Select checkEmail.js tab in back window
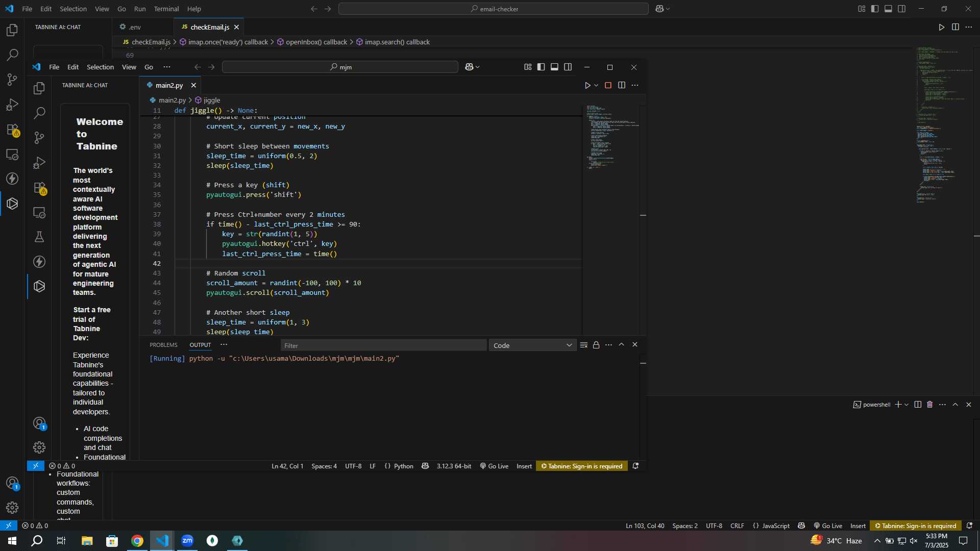 (x=210, y=27)
